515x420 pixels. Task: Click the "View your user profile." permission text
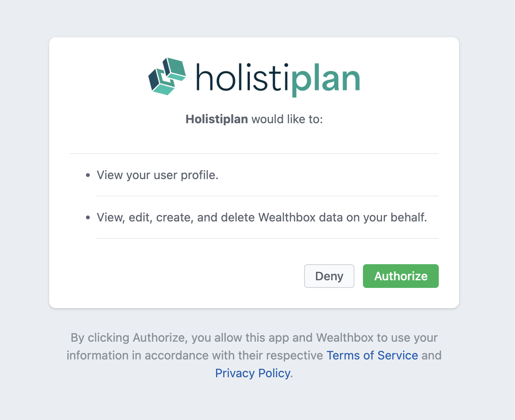158,175
